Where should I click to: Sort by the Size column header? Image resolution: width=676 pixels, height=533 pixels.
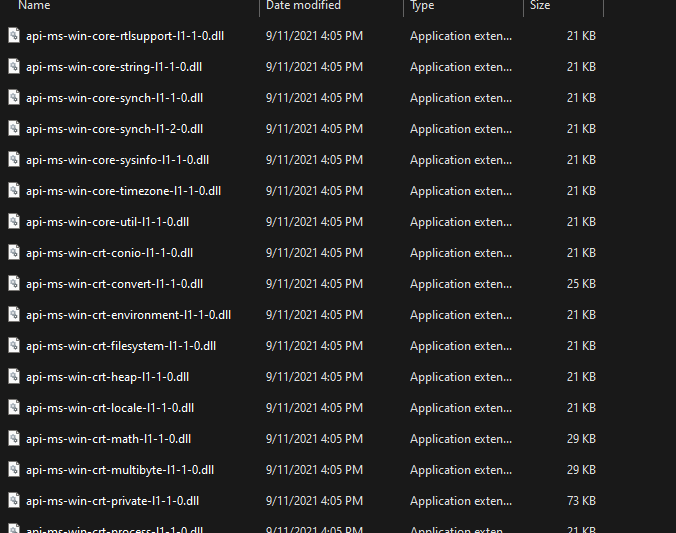(540, 5)
